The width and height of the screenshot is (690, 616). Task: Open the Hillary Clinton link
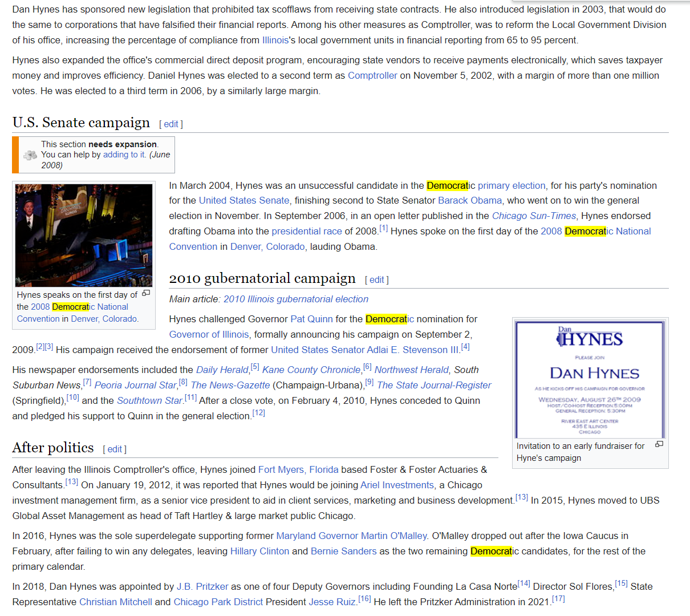coord(259,551)
